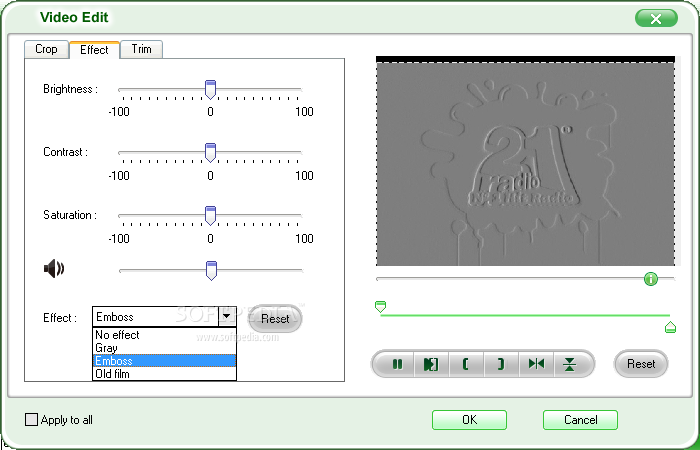Set trim end with right bracket icon
The image size is (700, 450).
tap(501, 364)
